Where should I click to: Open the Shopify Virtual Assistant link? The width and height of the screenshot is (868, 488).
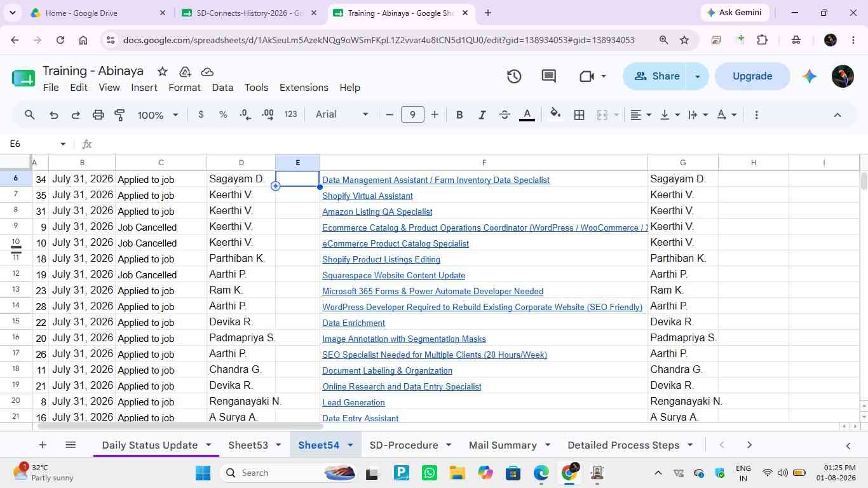(x=367, y=196)
